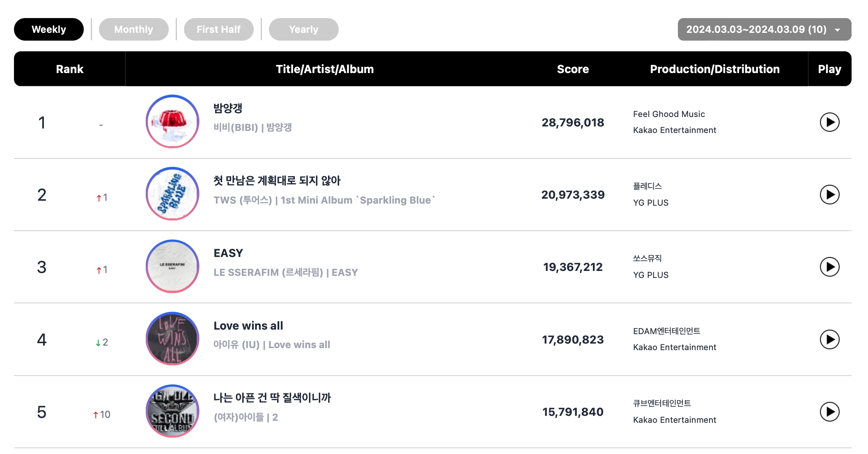Open the 밤양갱 jelly album cover

[172, 122]
